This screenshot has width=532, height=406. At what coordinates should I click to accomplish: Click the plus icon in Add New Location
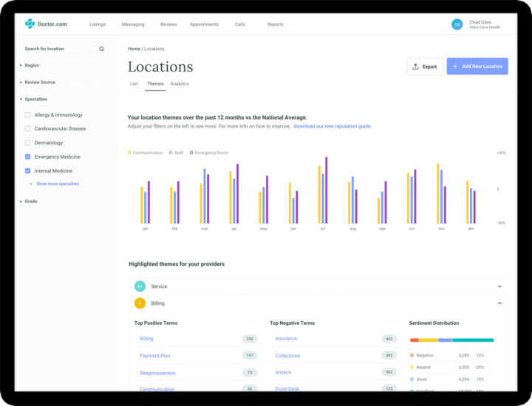455,66
